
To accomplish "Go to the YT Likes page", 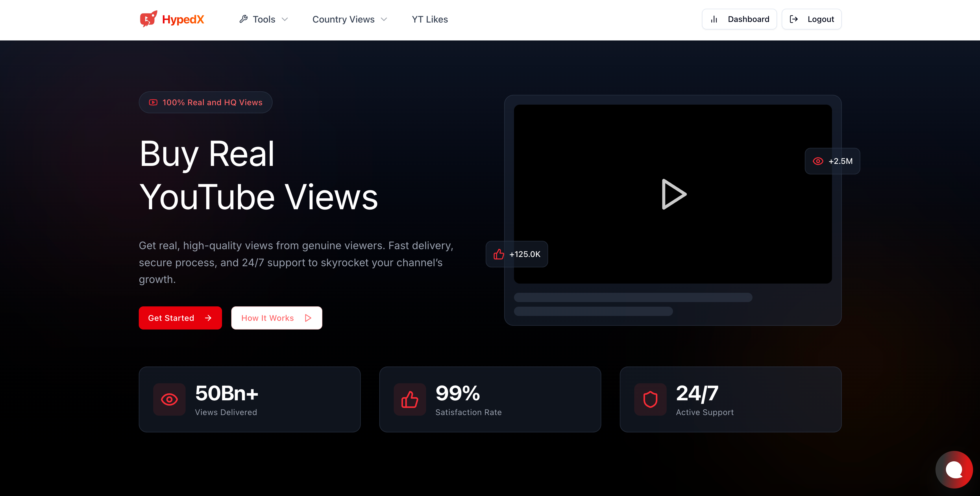I will point(430,19).
